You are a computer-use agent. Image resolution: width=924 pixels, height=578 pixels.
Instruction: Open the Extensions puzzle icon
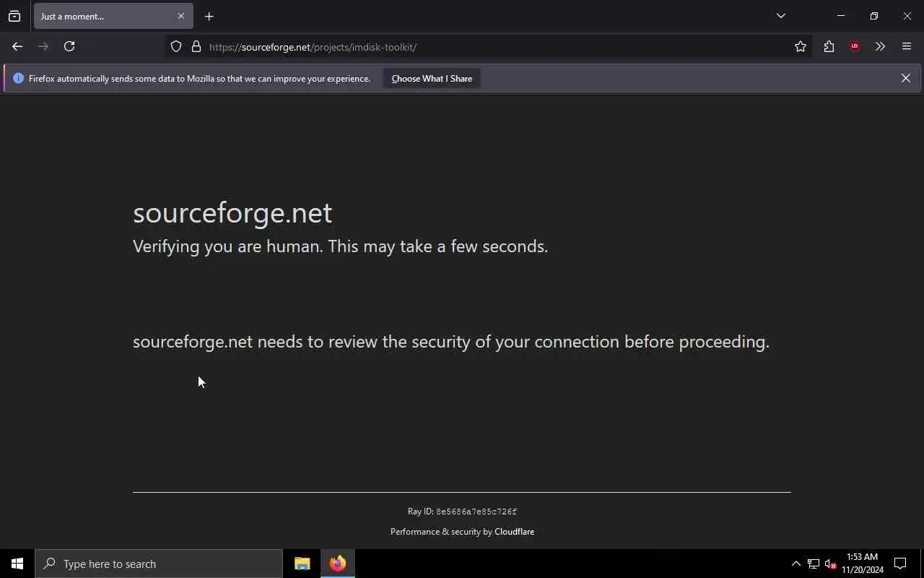pyautogui.click(x=829, y=46)
